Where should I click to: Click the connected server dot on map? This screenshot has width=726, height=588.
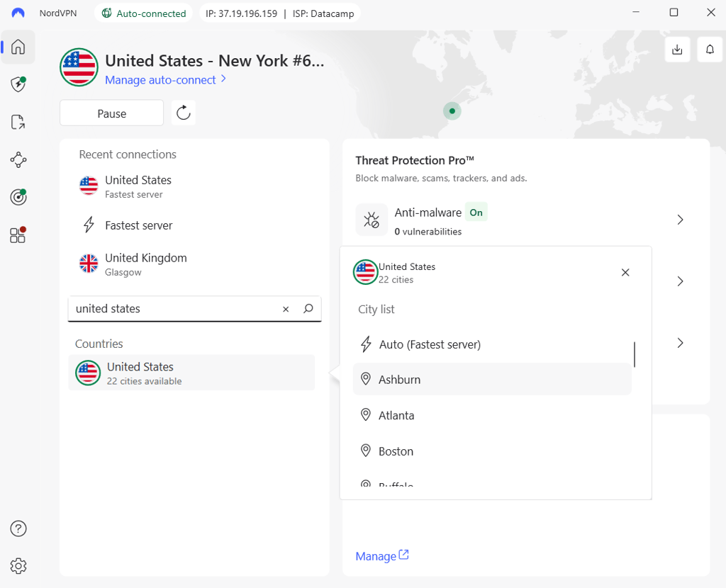452,111
